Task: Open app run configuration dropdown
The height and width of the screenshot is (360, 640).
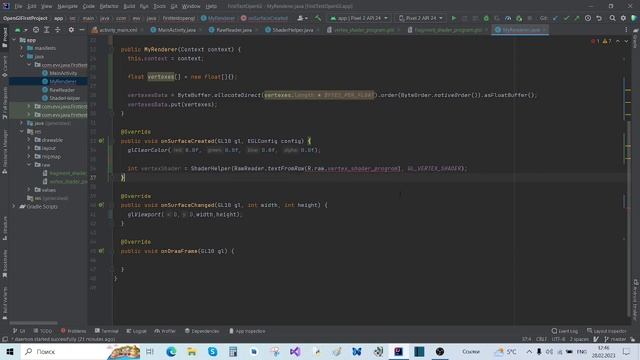Action: [x=359, y=18]
